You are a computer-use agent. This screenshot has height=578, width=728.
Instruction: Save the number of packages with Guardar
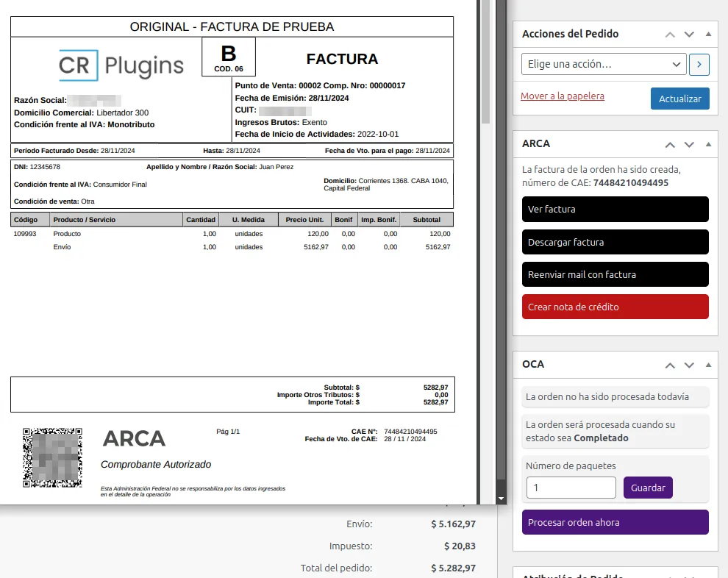[x=647, y=487]
